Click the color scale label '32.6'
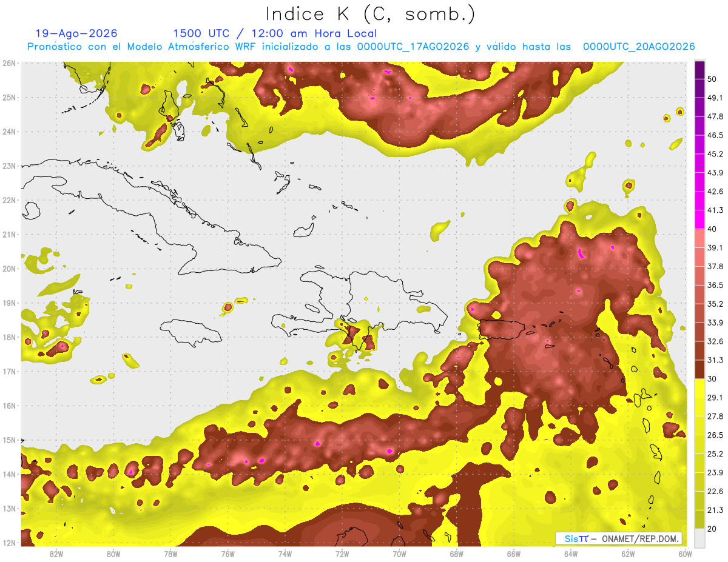Image resolution: width=728 pixels, height=562 pixels. coord(715,341)
